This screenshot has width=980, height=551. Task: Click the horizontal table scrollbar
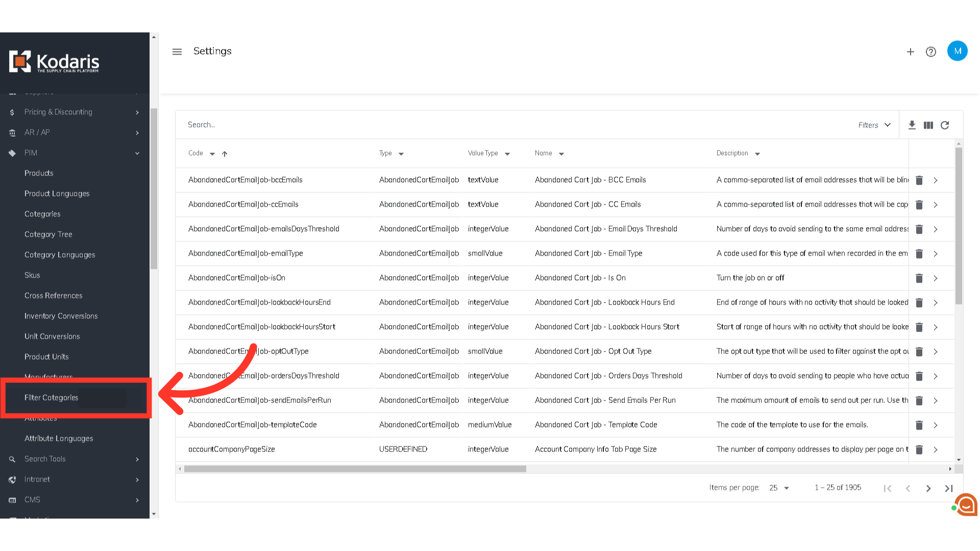(x=355, y=469)
